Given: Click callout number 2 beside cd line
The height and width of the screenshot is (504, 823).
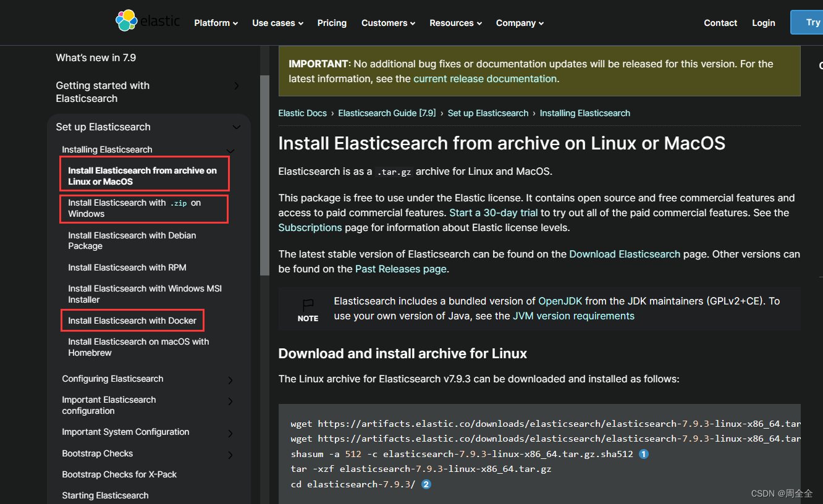Looking at the screenshot, I should (x=426, y=484).
